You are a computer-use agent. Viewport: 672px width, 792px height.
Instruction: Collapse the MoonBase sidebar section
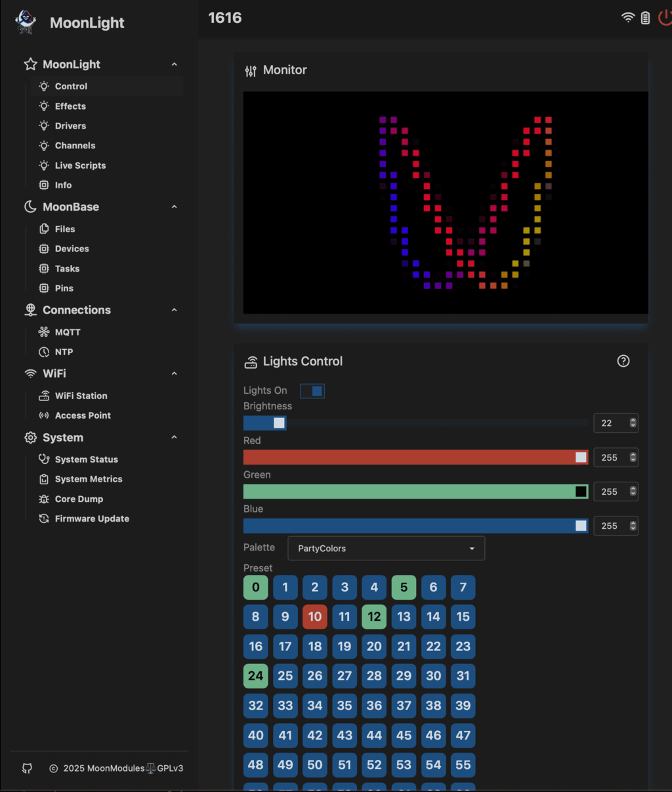[174, 207]
